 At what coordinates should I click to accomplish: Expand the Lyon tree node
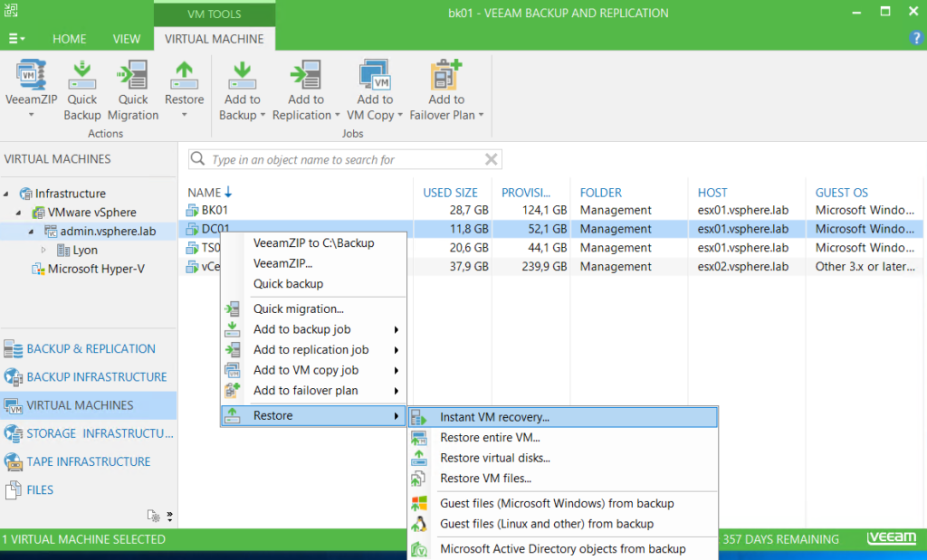click(43, 251)
